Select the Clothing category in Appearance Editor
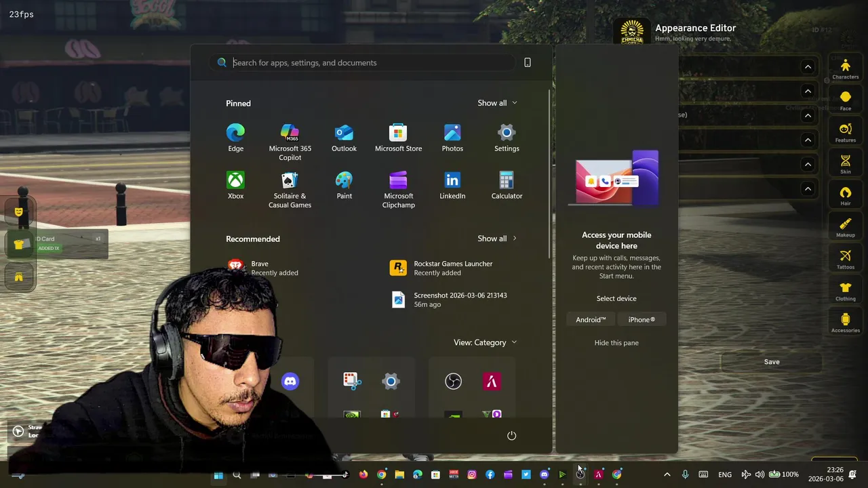868x488 pixels. point(845,291)
